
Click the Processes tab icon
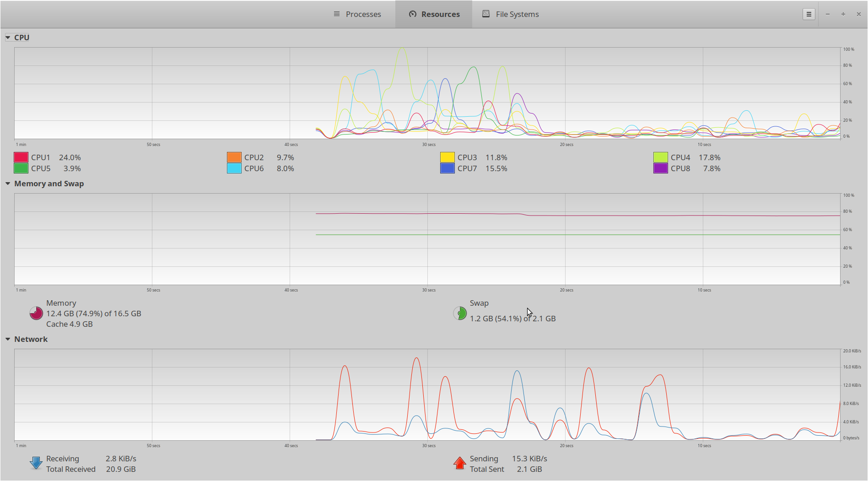tap(336, 14)
